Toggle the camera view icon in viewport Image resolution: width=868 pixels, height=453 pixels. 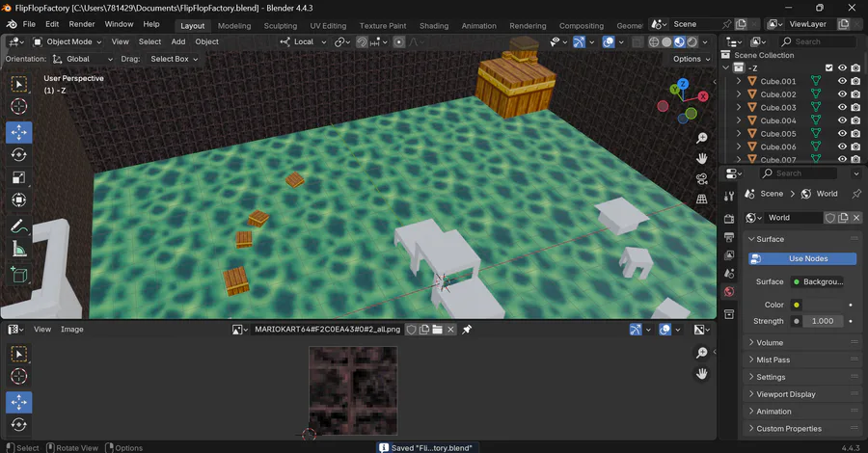(x=702, y=178)
